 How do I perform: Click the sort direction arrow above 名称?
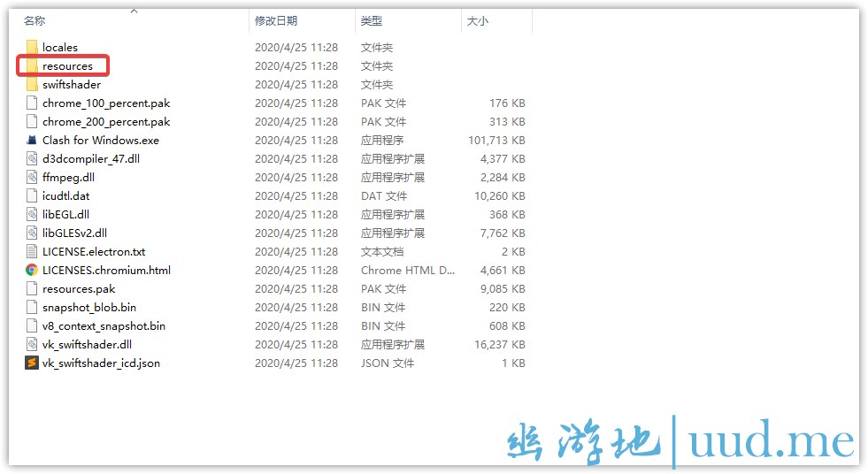[x=134, y=11]
